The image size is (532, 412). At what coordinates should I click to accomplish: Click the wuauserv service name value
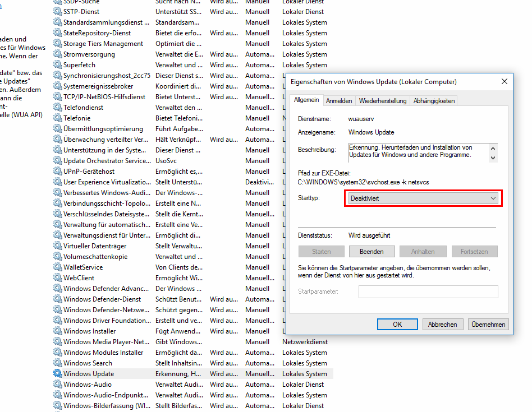(361, 119)
